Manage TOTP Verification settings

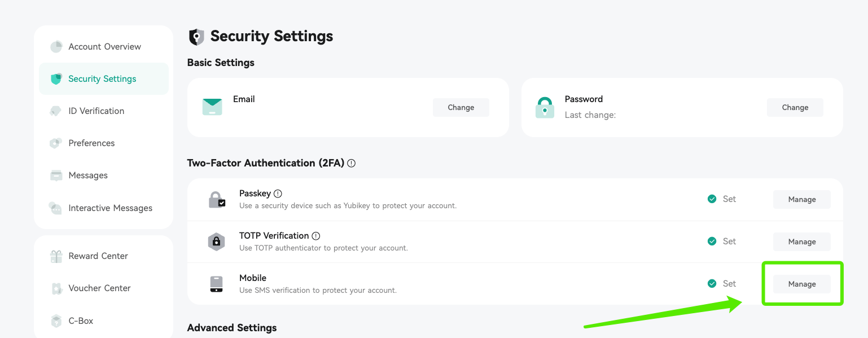(x=802, y=242)
